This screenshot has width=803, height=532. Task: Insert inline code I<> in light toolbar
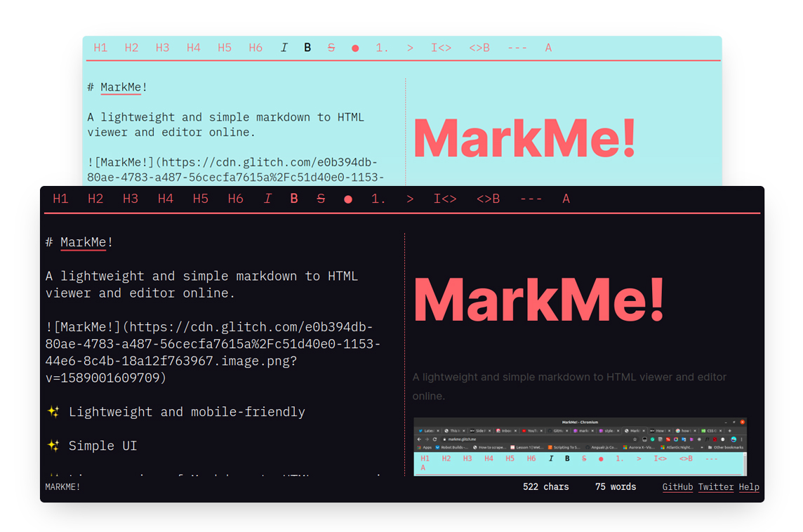tap(441, 48)
